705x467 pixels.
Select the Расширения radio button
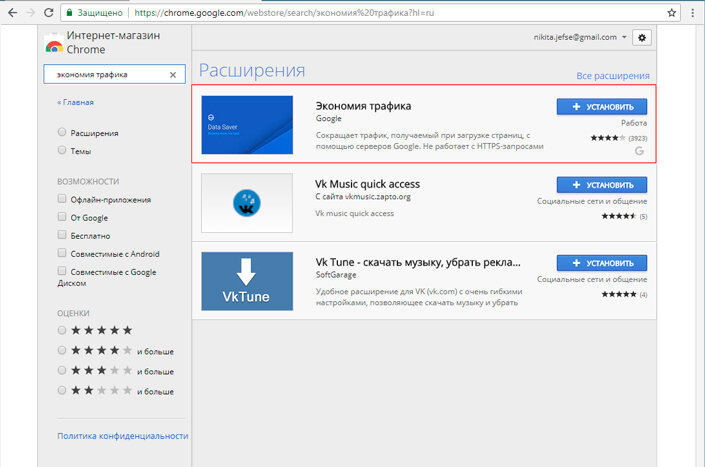click(62, 132)
